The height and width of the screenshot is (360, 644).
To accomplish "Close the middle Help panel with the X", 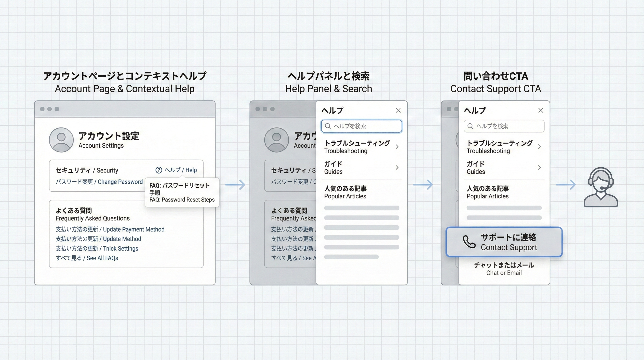I will click(x=398, y=110).
